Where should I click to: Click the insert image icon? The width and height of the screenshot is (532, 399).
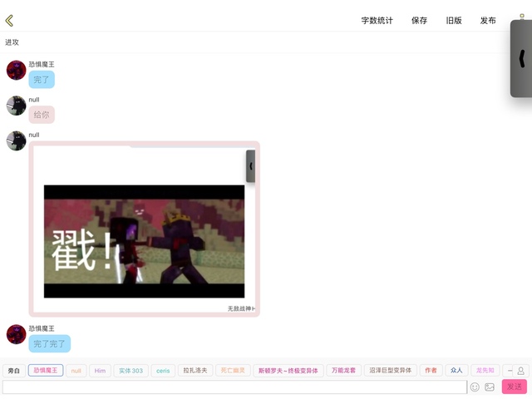(490, 387)
